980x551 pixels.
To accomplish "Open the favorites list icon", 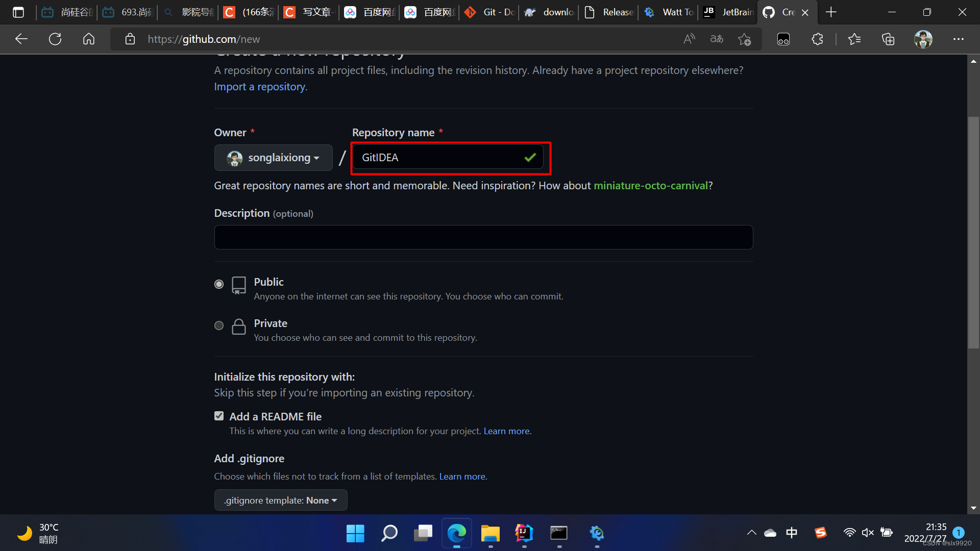I will (x=854, y=39).
